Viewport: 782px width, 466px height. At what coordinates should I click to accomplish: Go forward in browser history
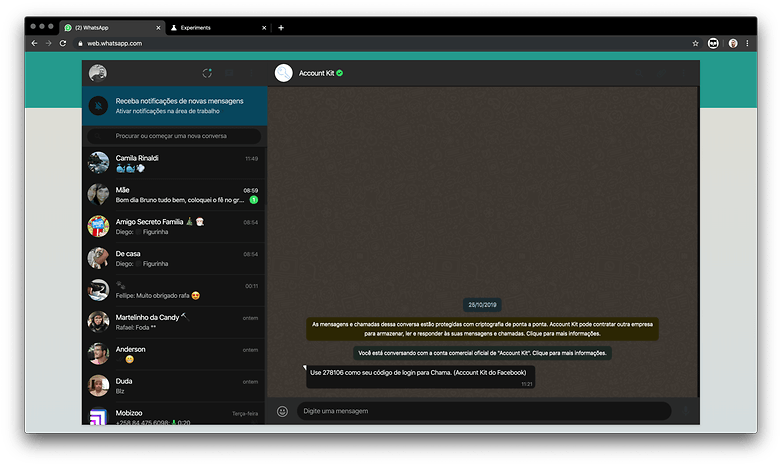[x=48, y=43]
